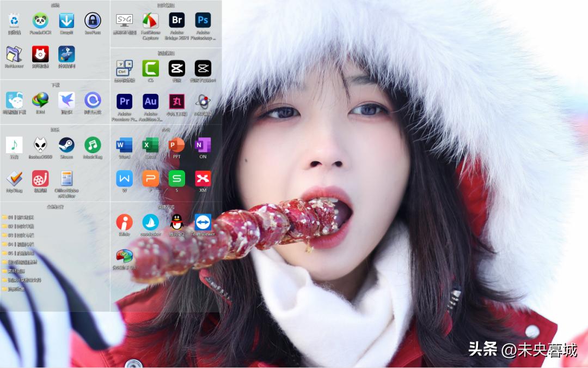
Task: Open FastStone Capture icon
Action: (x=150, y=21)
